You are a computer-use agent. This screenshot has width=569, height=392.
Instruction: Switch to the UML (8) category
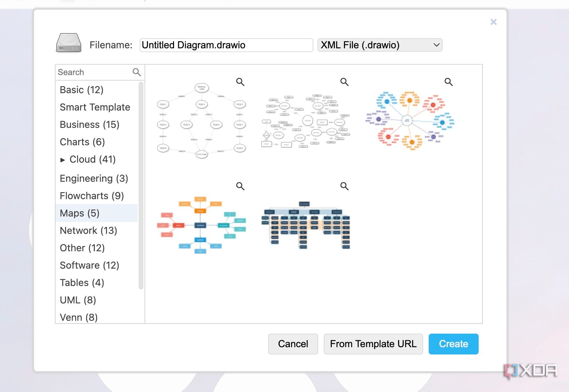coord(78,300)
